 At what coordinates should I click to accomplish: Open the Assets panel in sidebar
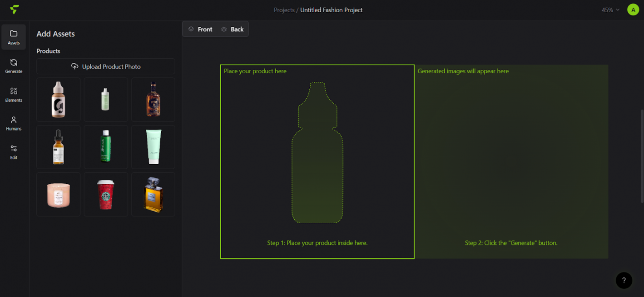coord(14,37)
